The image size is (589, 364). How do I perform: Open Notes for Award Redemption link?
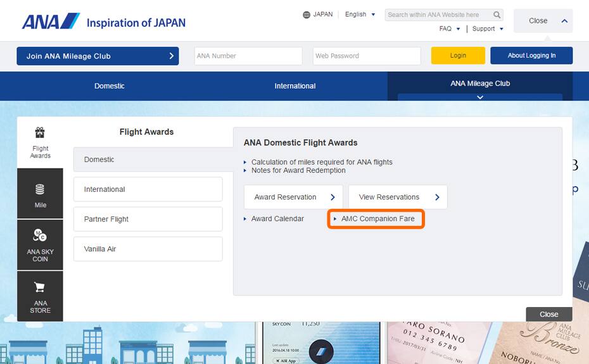click(x=298, y=170)
